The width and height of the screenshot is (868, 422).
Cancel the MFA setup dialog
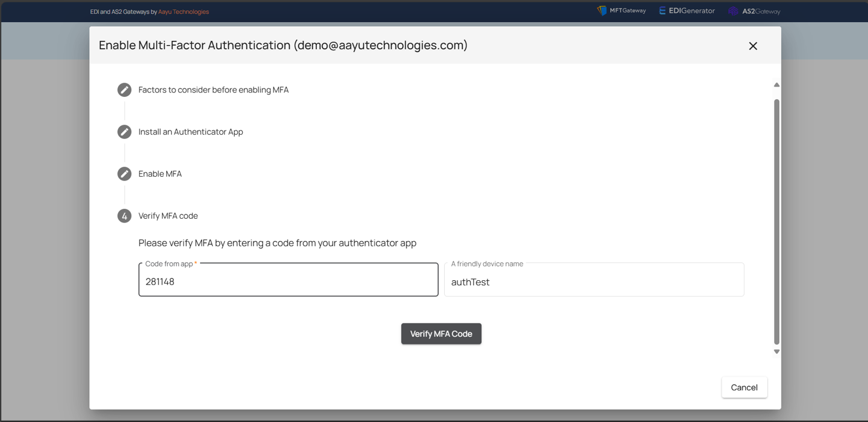coord(744,388)
